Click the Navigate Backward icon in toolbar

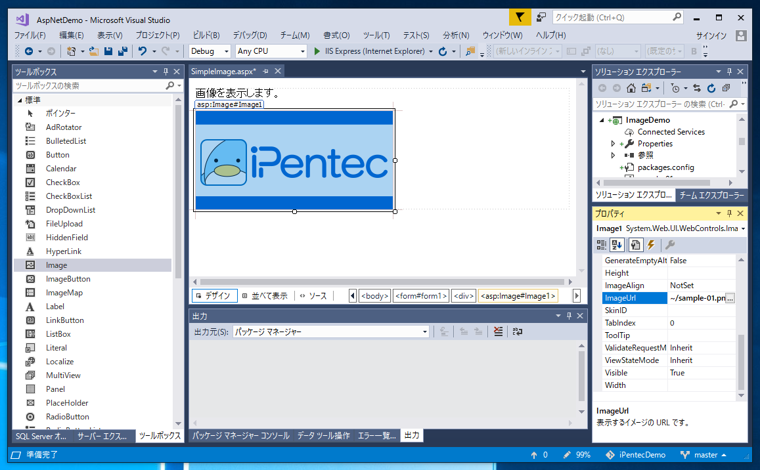pyautogui.click(x=29, y=51)
